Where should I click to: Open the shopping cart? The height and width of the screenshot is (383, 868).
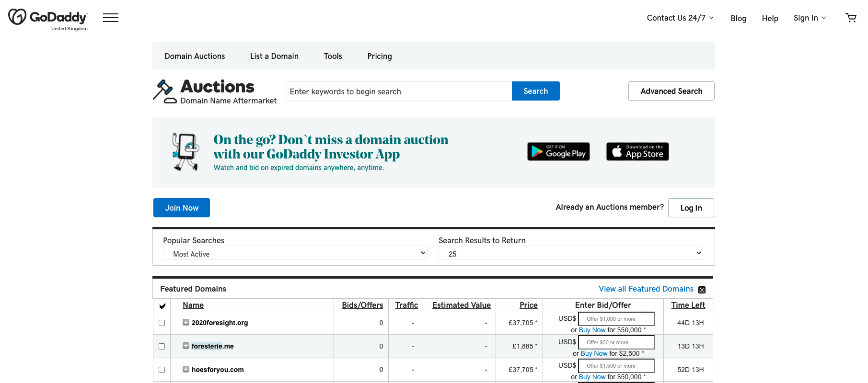(x=851, y=18)
